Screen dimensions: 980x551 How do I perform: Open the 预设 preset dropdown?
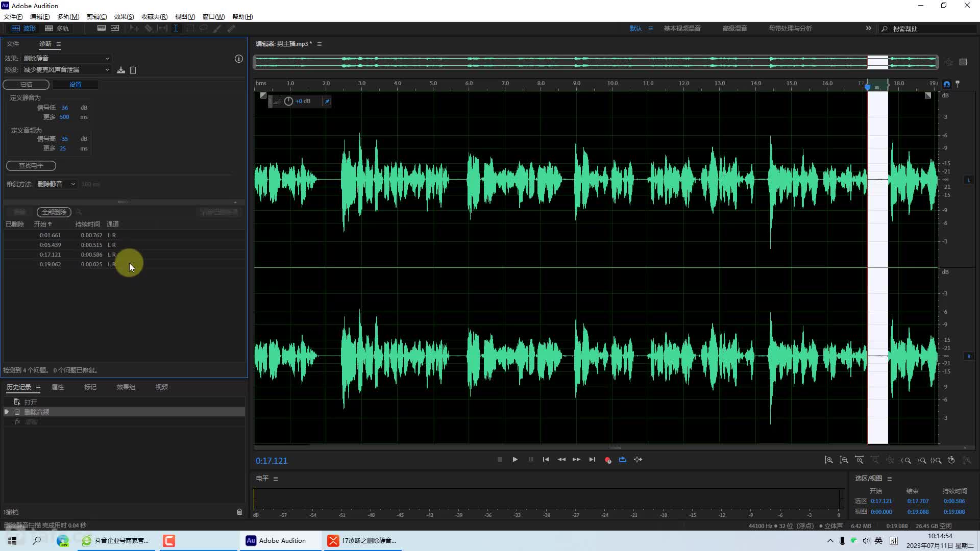click(66, 70)
